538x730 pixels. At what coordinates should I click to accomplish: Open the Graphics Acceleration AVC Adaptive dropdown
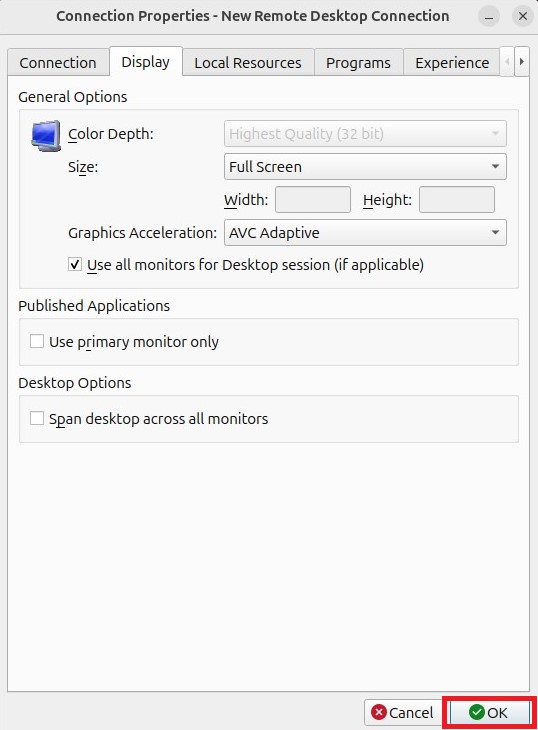(365, 232)
